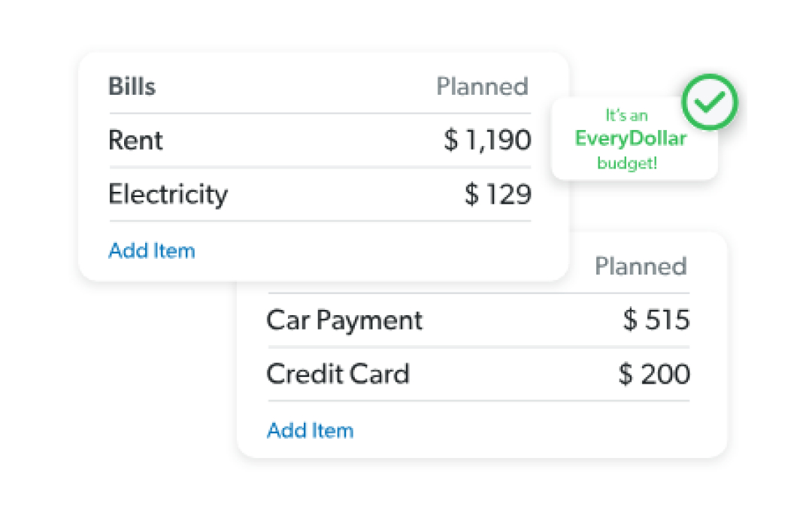Click the Planned header on the lower card
Image resolution: width=812 pixels, height=513 pixels.
coord(641,266)
